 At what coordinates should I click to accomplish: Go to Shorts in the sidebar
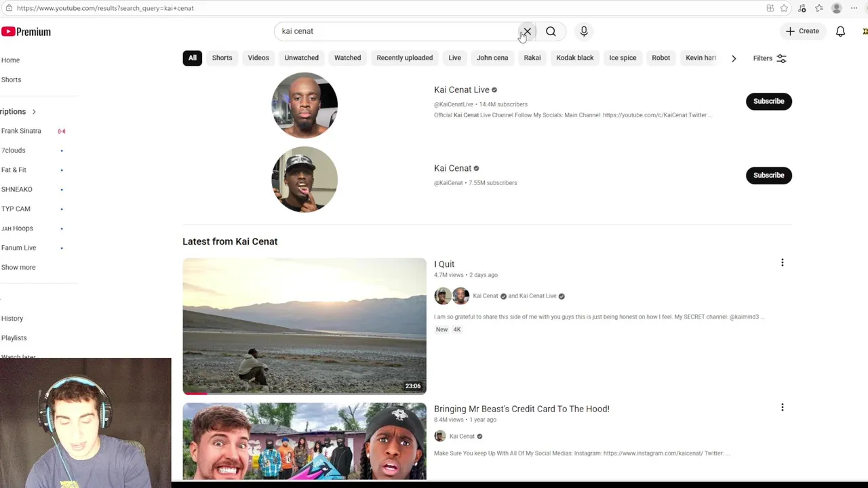11,79
